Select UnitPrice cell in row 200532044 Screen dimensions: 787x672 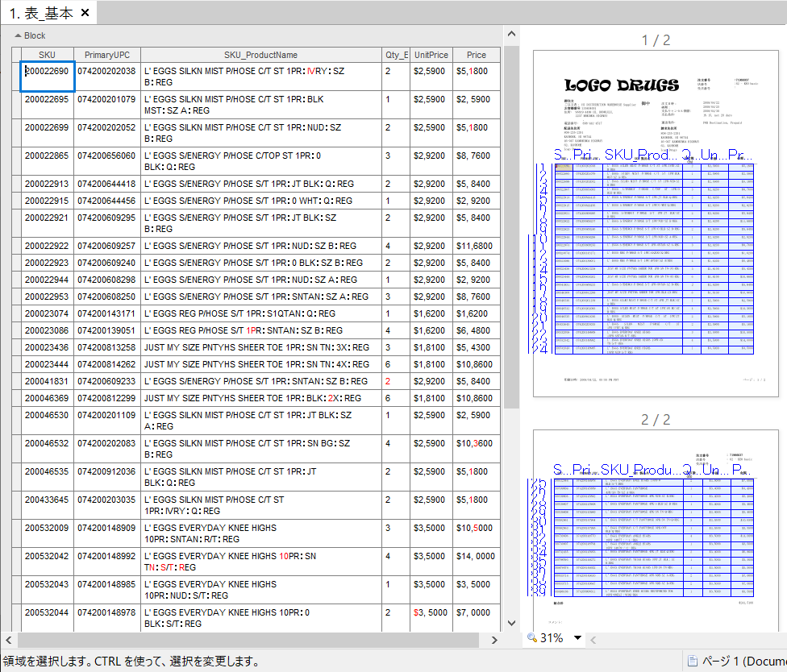[x=431, y=618]
